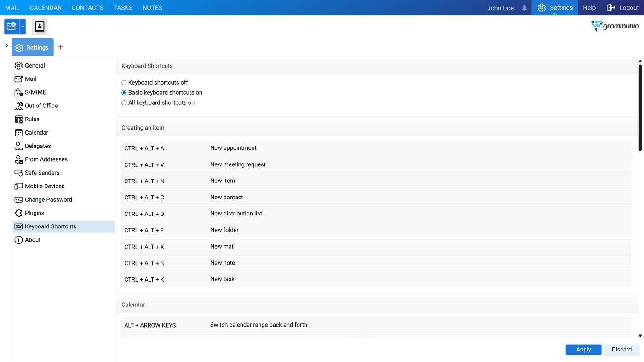Click the Settings text in top bar
Image resolution: width=644 pixels, height=362 pixels.
pyautogui.click(x=561, y=8)
